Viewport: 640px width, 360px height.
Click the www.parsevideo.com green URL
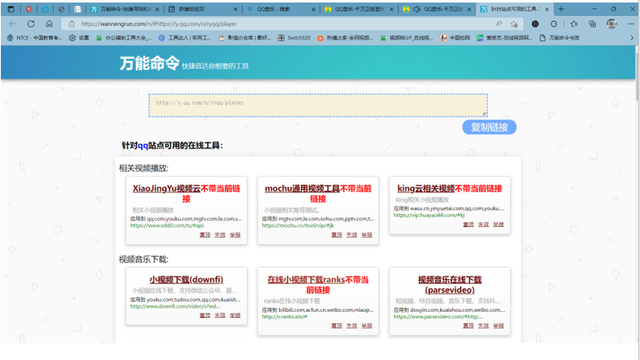click(438, 316)
